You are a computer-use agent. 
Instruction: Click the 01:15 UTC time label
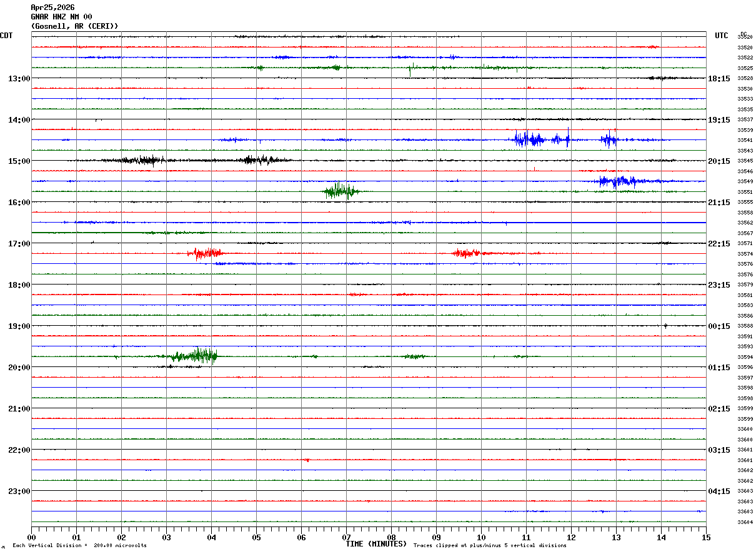[719, 368]
